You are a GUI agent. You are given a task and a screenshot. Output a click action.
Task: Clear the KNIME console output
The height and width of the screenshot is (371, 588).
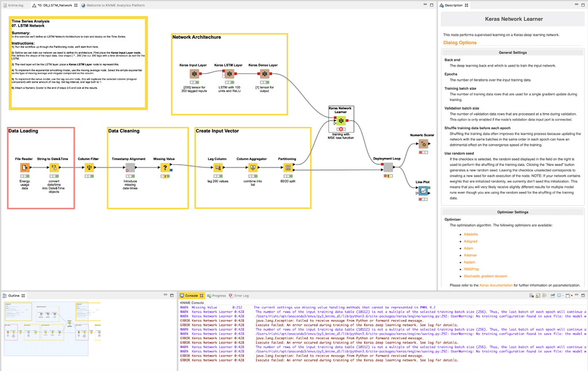coord(531,295)
